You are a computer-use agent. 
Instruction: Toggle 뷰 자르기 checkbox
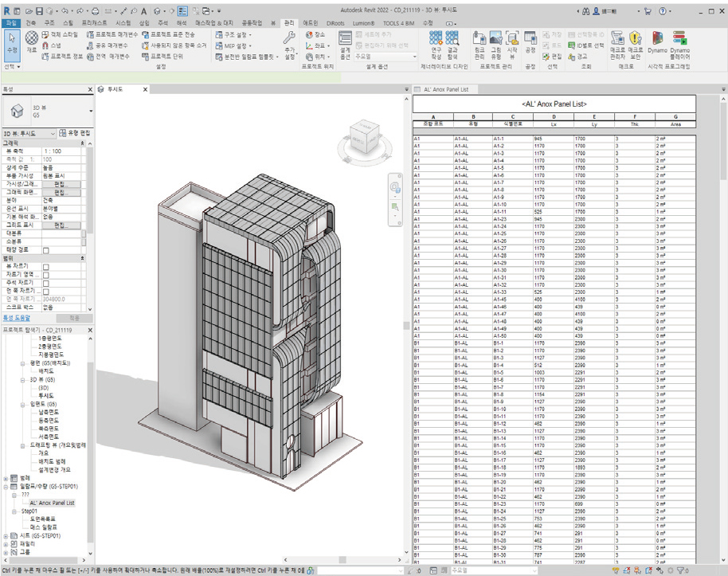point(46,267)
